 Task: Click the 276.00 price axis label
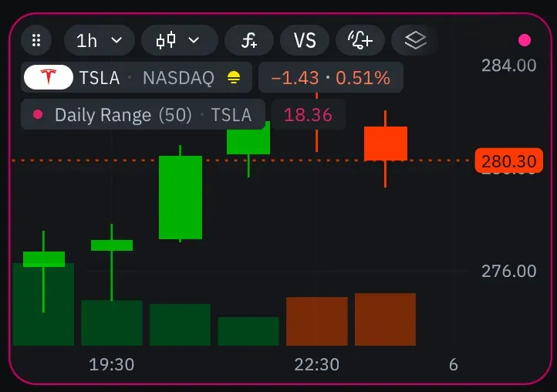[508, 271]
